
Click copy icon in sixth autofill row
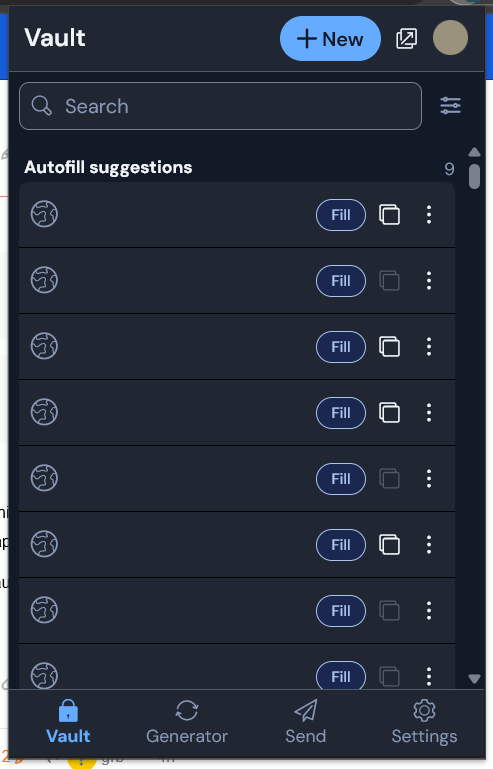(x=389, y=545)
